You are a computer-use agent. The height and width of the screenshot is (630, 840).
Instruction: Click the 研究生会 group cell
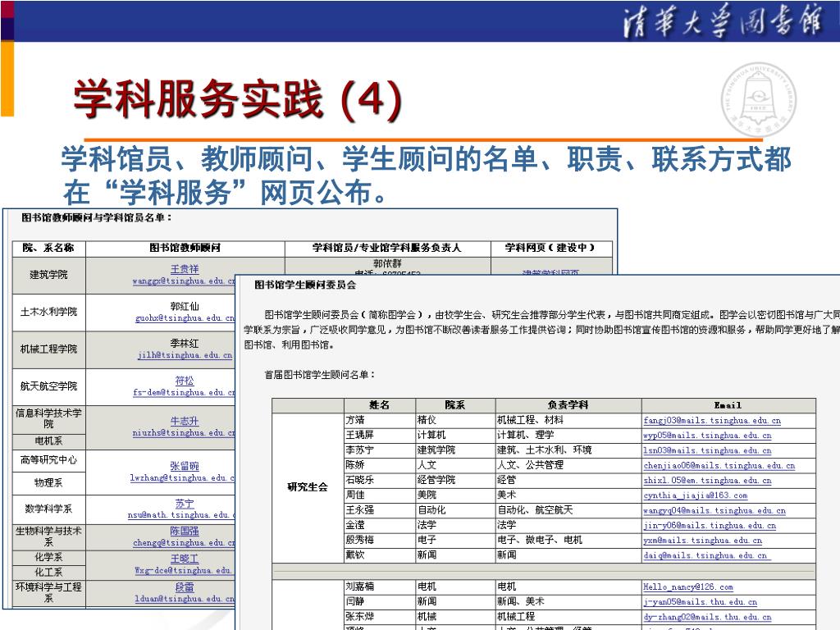tap(308, 487)
